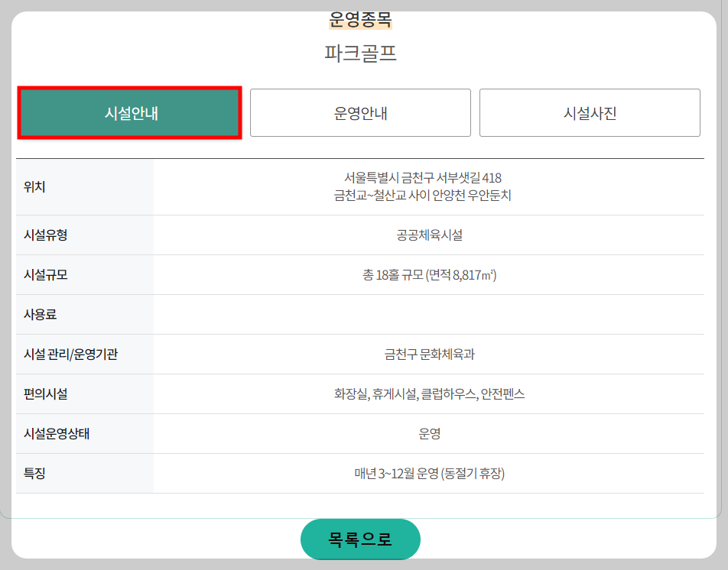
Task: Click the 시설운영상태 row label
Action: [x=51, y=433]
